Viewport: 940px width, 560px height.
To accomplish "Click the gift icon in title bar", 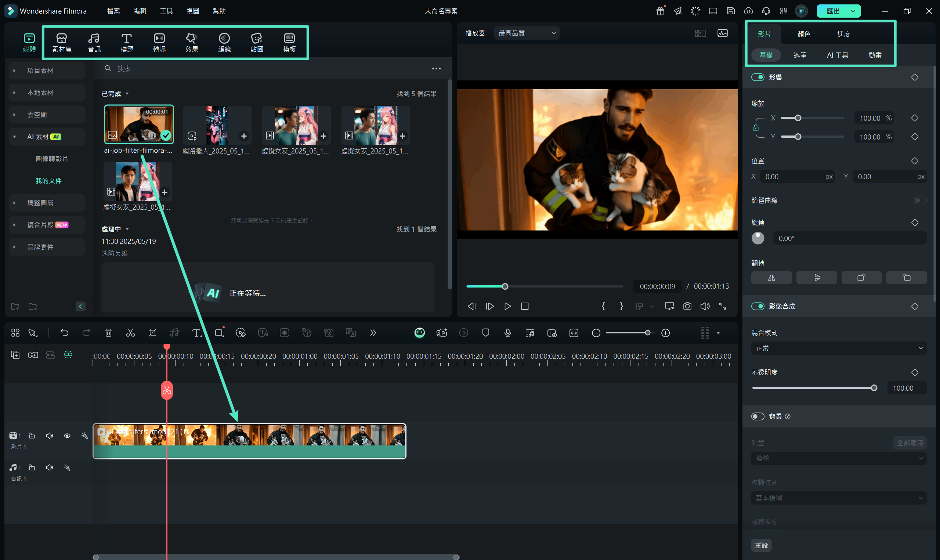I will pos(660,11).
